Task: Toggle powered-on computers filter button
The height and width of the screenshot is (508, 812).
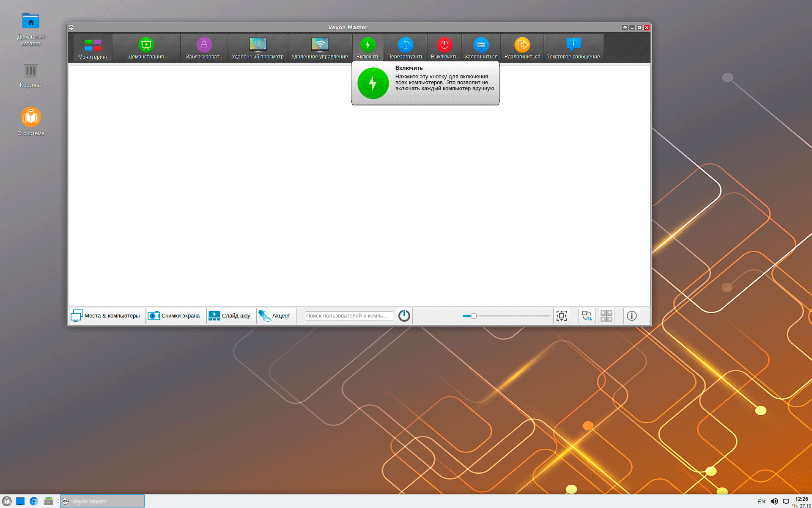Action: (x=404, y=316)
